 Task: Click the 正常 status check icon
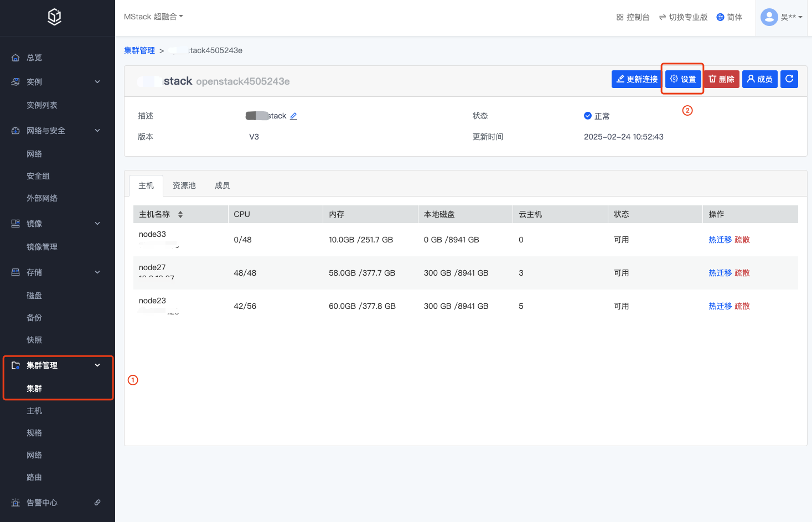[x=588, y=116]
